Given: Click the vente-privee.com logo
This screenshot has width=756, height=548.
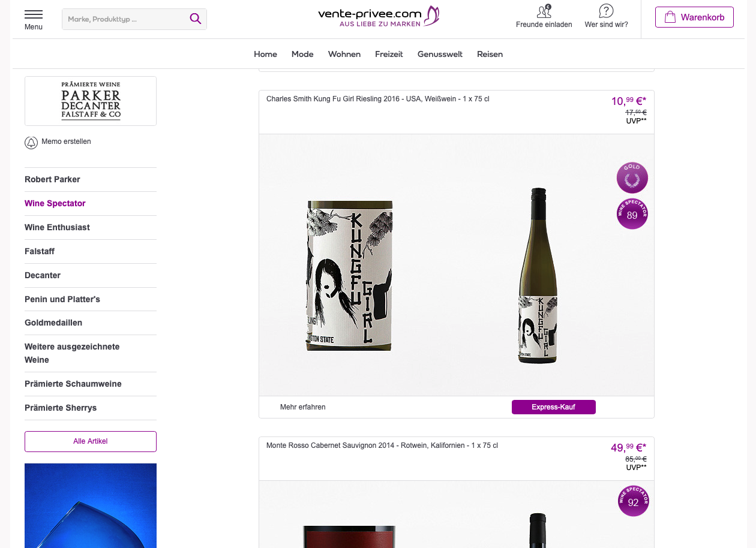Looking at the screenshot, I should coord(379,16).
